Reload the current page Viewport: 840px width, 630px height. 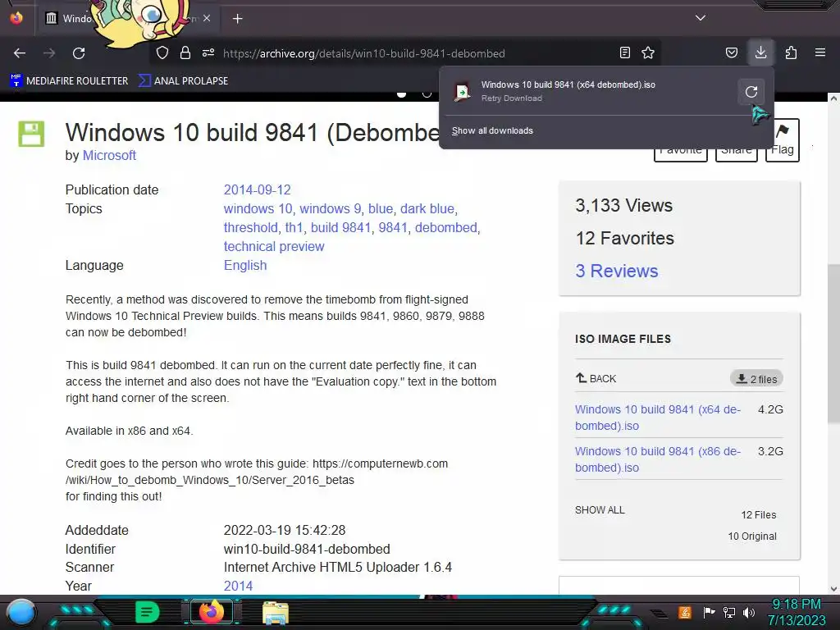point(79,53)
